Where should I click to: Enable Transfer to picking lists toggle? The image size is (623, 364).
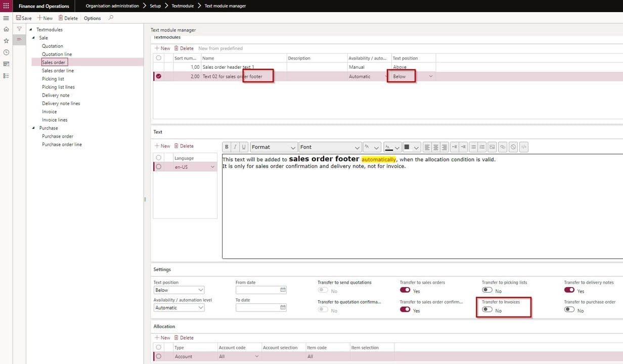[x=487, y=290]
